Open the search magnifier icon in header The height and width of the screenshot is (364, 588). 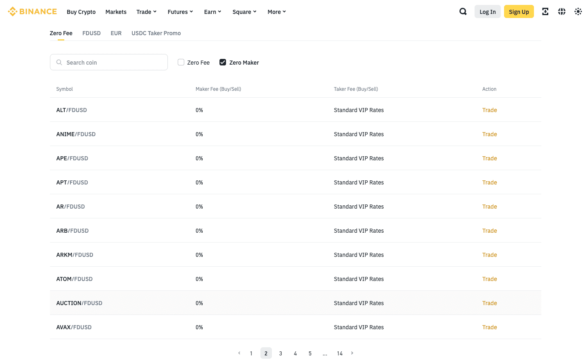pos(463,11)
